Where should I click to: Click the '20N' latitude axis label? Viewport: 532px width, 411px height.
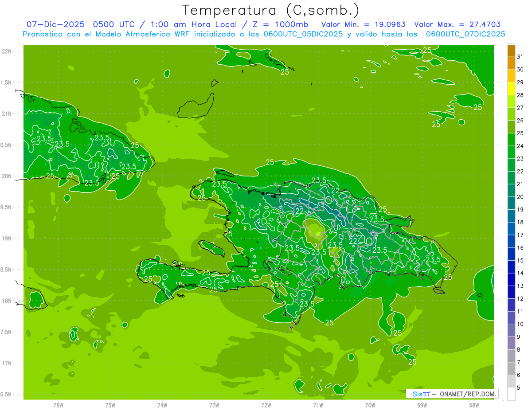pos(8,176)
